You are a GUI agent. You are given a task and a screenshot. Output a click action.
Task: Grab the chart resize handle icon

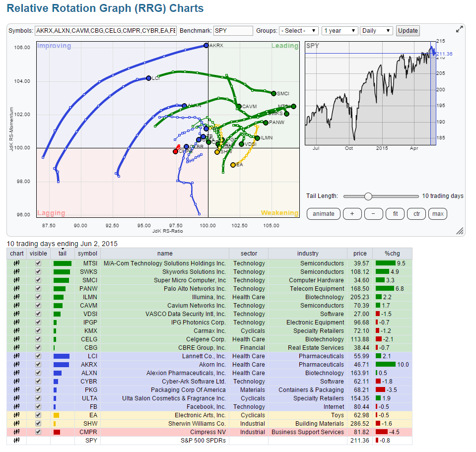click(x=460, y=231)
